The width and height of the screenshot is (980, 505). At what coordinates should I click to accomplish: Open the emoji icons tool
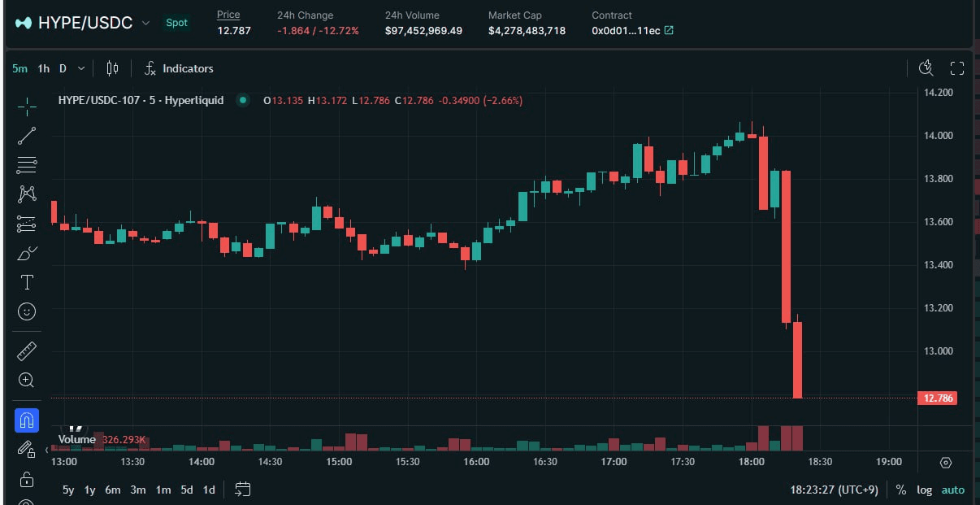(27, 311)
